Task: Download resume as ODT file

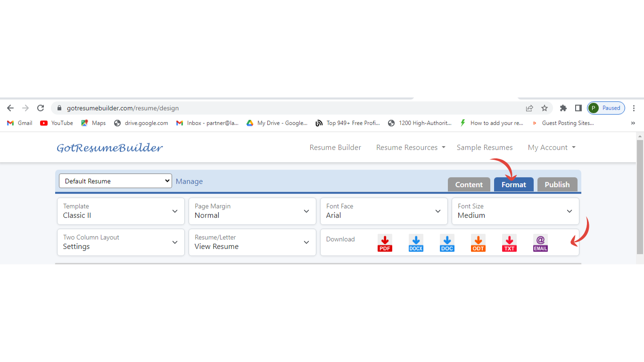Action: (478, 243)
